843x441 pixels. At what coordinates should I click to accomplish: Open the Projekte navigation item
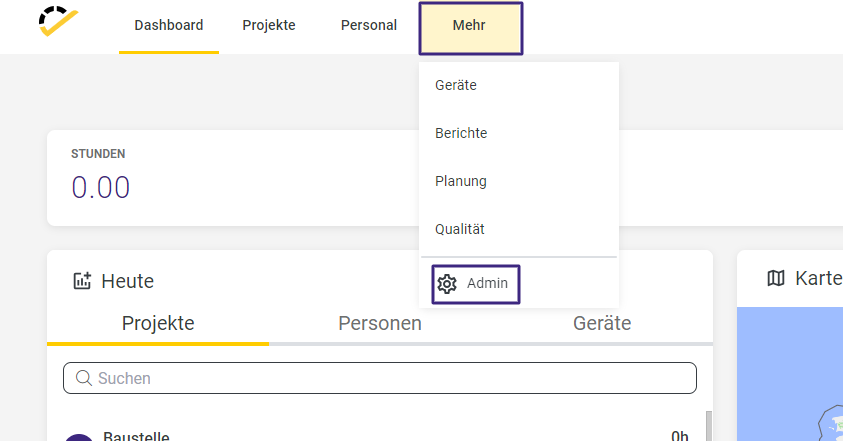[269, 25]
